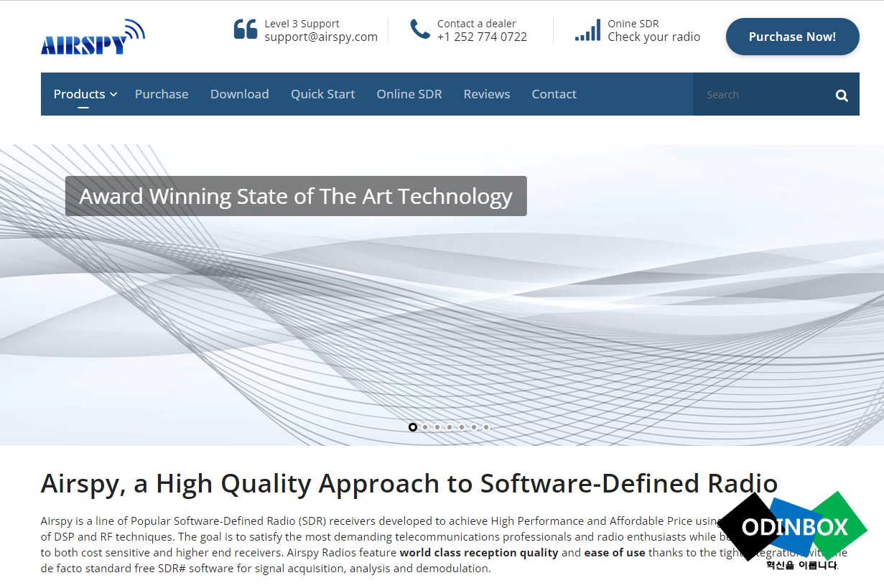This screenshot has height=588, width=884.
Task: Click the search magnifier icon
Action: (x=842, y=95)
